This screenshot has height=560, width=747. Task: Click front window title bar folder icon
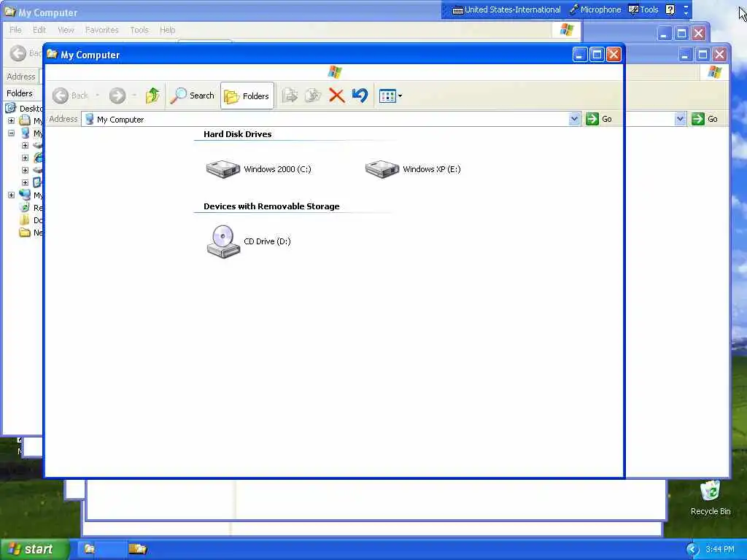click(x=53, y=54)
